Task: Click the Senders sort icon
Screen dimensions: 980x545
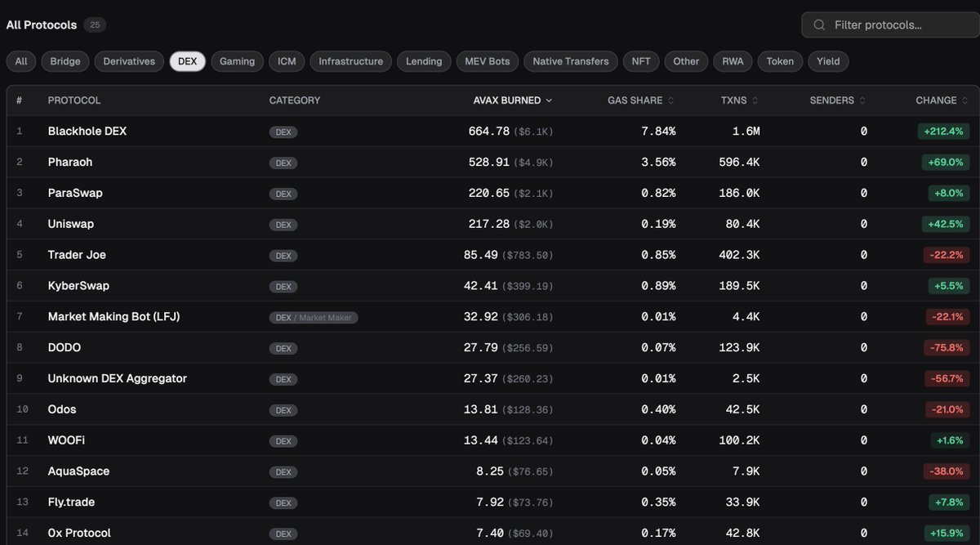Action: pos(863,101)
